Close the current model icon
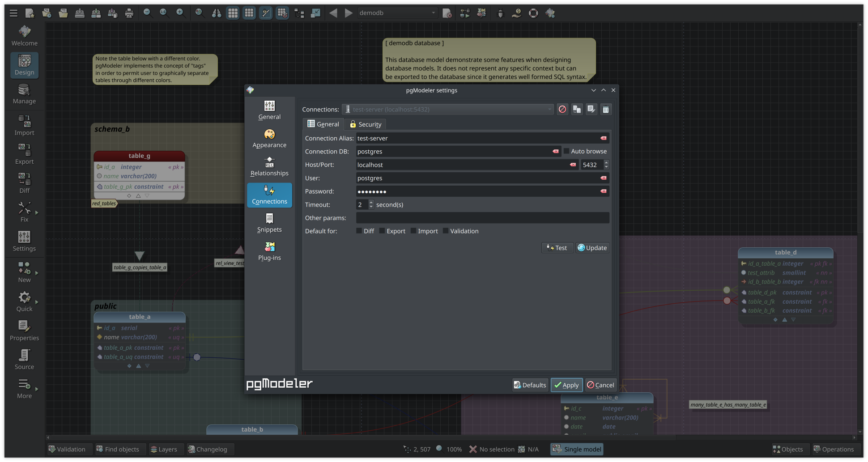 pos(447,13)
